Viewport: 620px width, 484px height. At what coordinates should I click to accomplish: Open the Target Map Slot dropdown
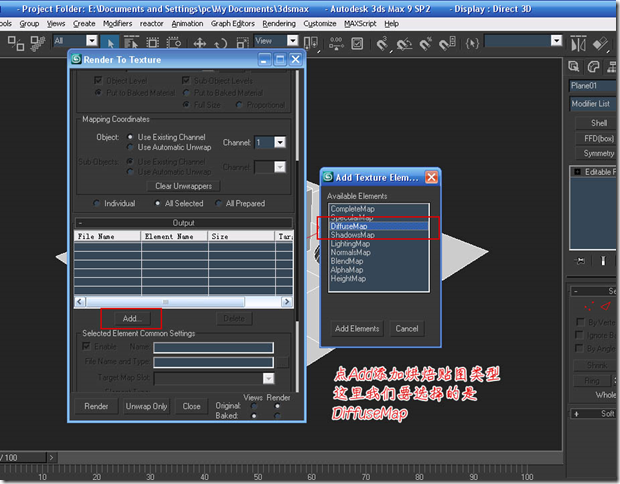coord(268,378)
